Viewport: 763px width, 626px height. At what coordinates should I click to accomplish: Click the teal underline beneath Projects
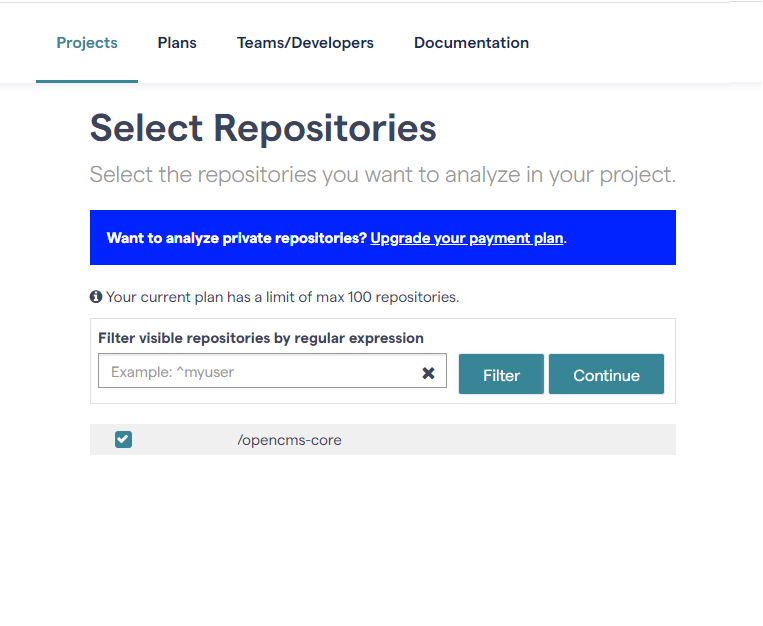(x=87, y=81)
